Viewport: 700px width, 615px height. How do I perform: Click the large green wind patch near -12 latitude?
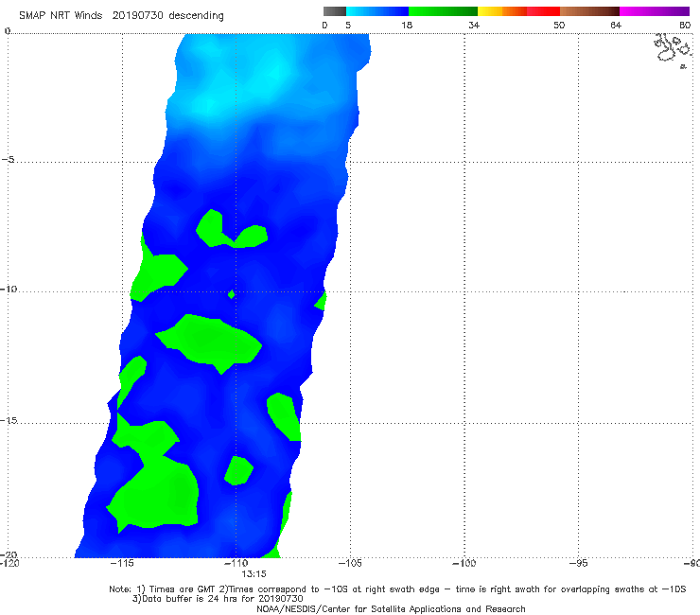point(210,342)
